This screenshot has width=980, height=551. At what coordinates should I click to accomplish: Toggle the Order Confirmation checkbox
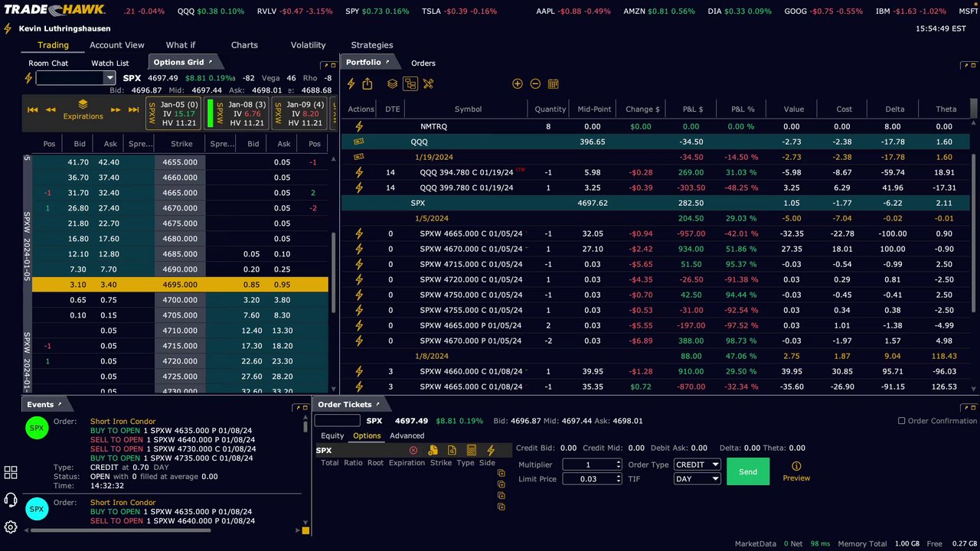(901, 421)
